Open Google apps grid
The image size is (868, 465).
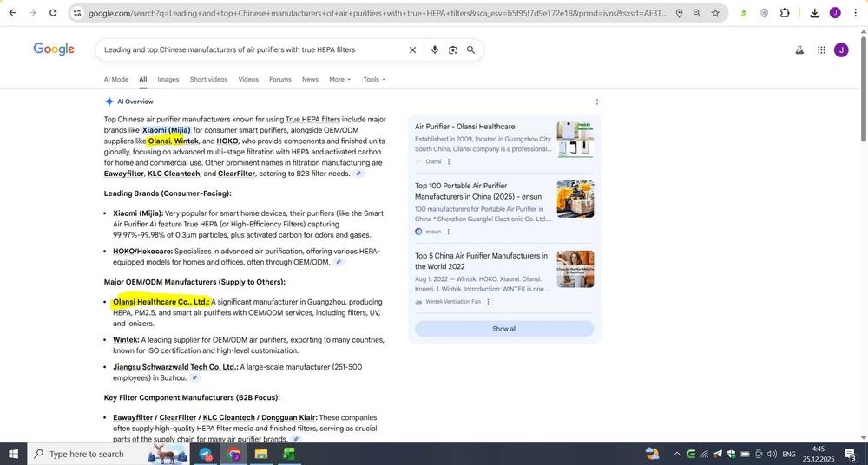click(x=821, y=49)
